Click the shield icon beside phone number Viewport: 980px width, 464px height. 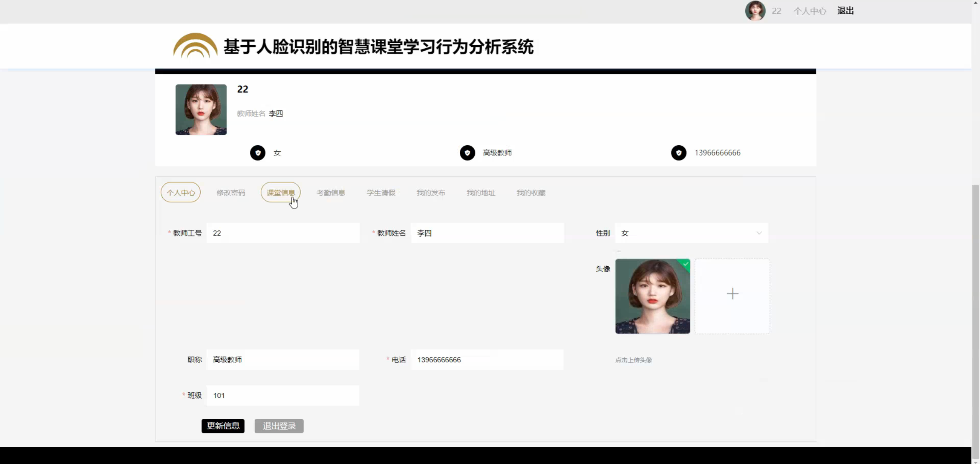coord(678,153)
